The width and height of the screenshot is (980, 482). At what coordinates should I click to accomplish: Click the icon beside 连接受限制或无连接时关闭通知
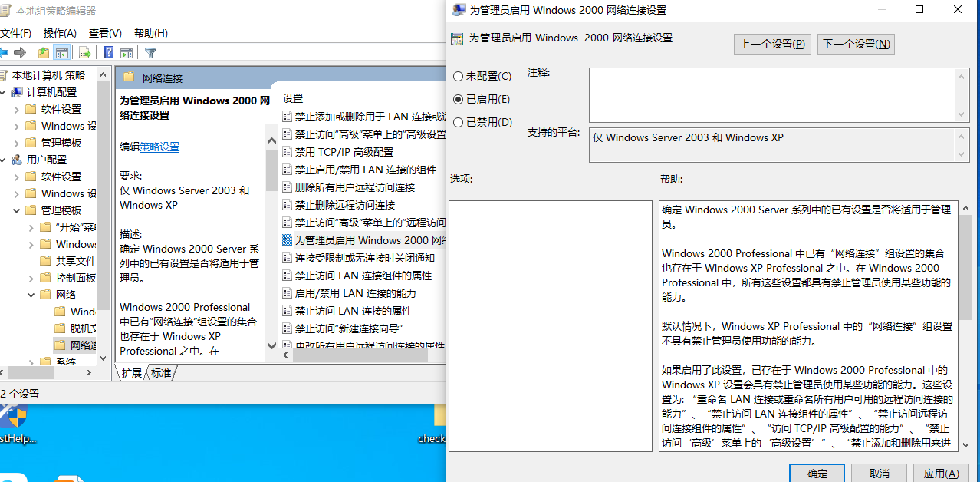288,258
